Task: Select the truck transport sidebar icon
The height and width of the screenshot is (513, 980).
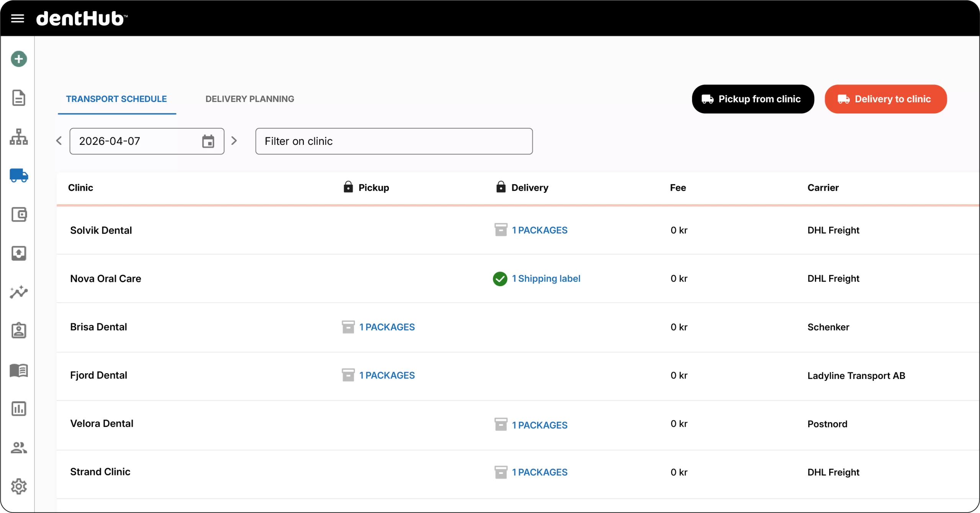Action: 19,175
